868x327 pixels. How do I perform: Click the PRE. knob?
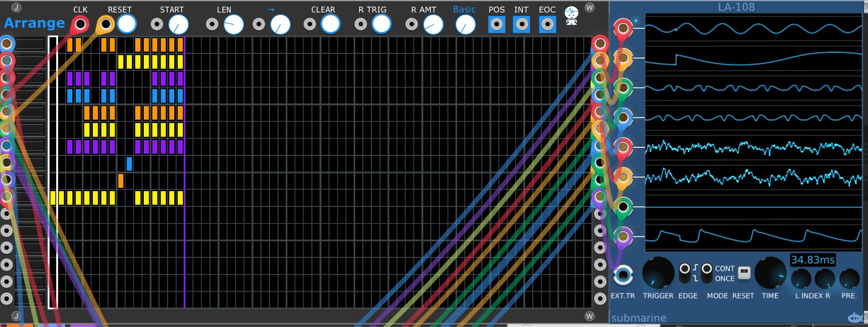849,279
